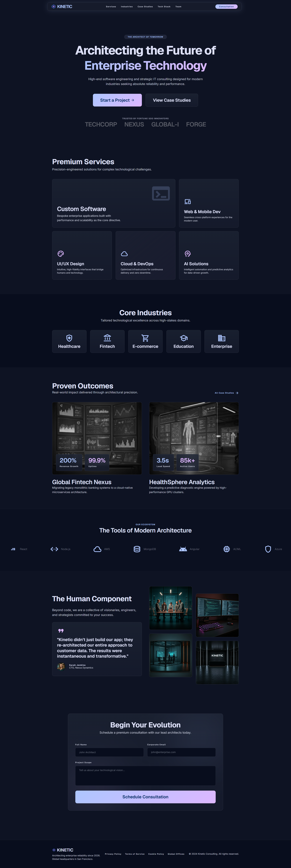Click the terminal icon on Custom Software card
This screenshot has width=291, height=868.
tap(161, 193)
